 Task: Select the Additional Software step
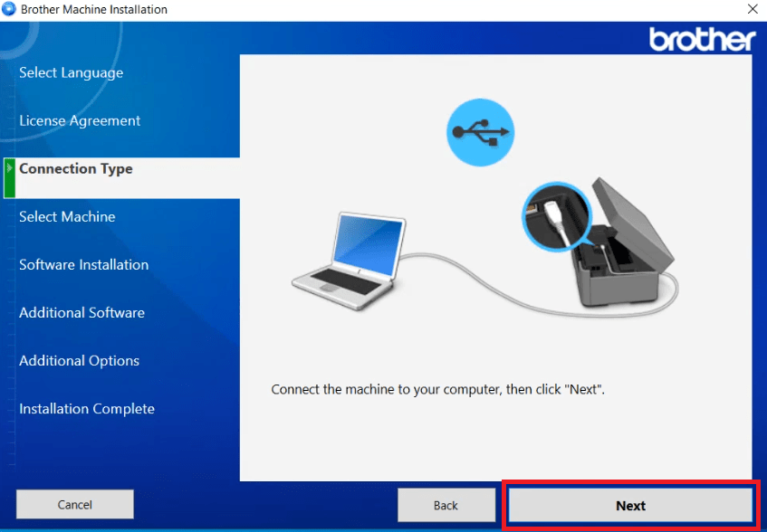coord(81,312)
